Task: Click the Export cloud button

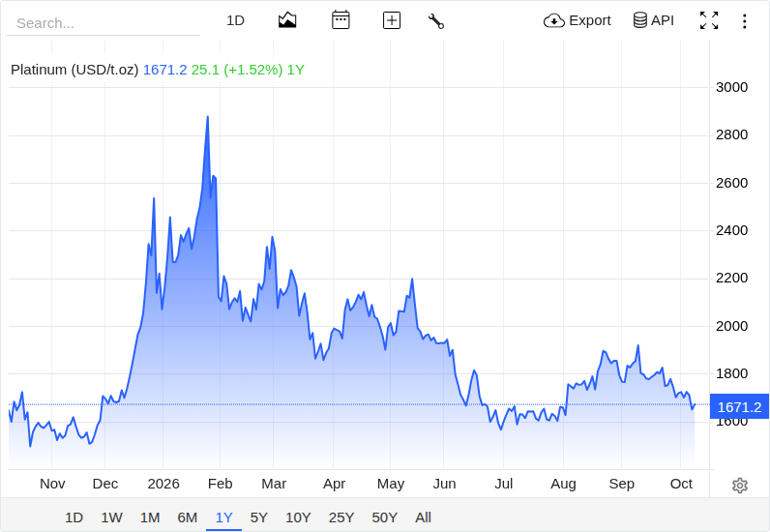Action: coord(577,20)
